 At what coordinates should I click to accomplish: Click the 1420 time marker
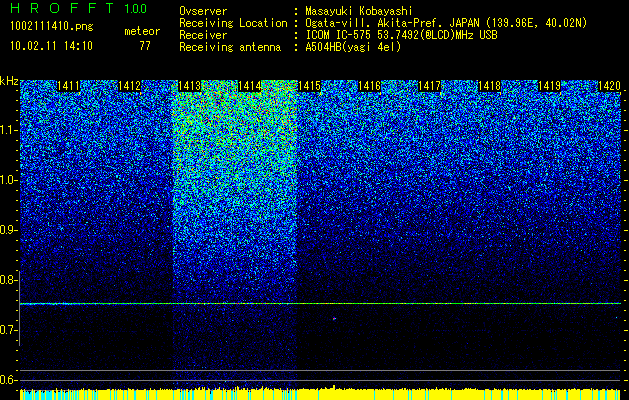click(609, 86)
